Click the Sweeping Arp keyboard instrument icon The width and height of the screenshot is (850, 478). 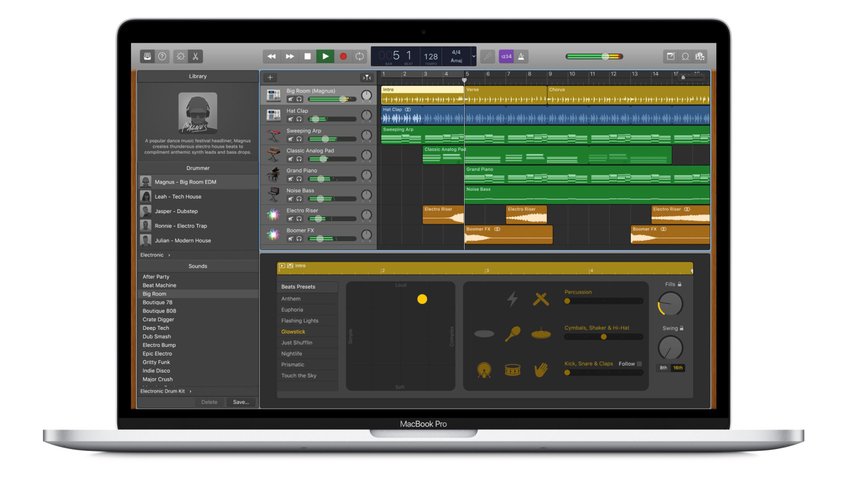point(274,135)
